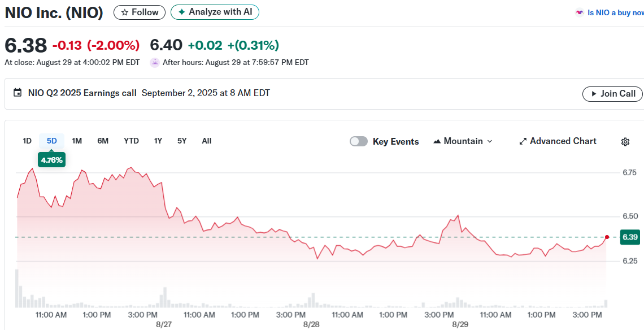The height and width of the screenshot is (330, 644).
Task: Click the 8/29 date label on axis
Action: click(460, 324)
